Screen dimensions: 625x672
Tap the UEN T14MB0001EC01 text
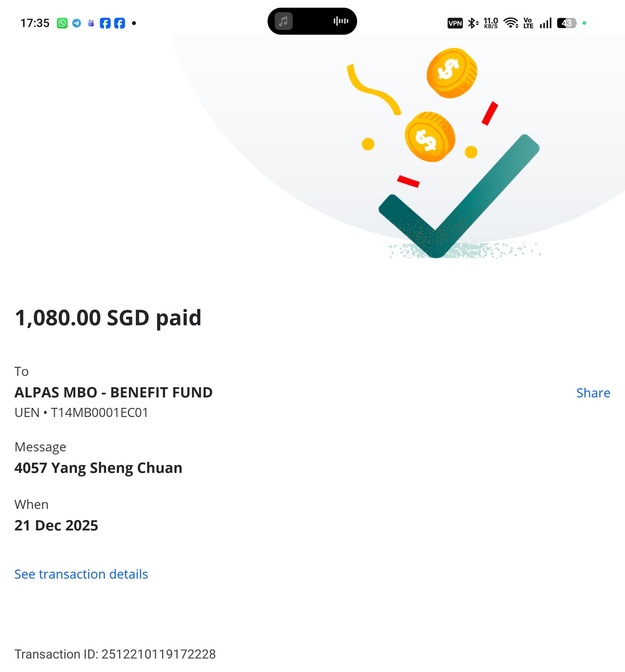point(81,413)
